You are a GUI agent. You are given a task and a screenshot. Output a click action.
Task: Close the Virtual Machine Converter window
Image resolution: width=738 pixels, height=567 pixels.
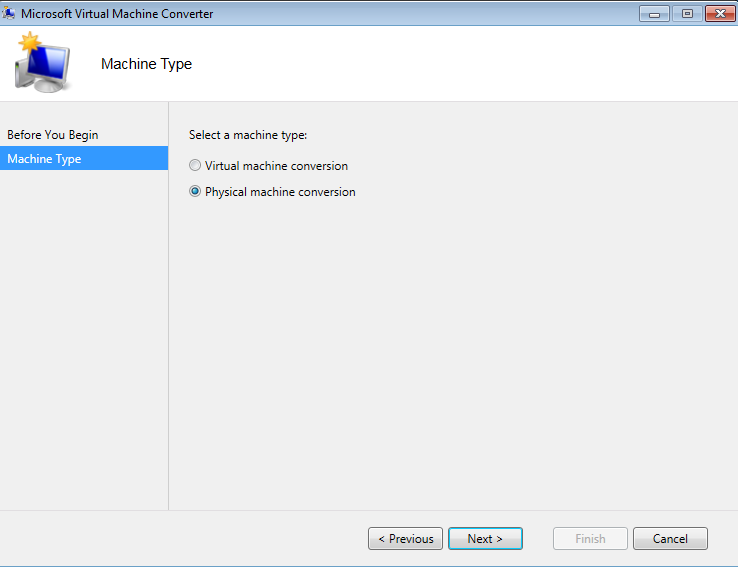719,13
